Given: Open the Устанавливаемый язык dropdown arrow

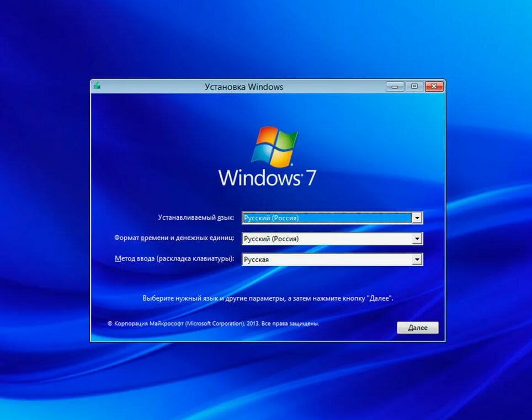Looking at the screenshot, I should (417, 218).
